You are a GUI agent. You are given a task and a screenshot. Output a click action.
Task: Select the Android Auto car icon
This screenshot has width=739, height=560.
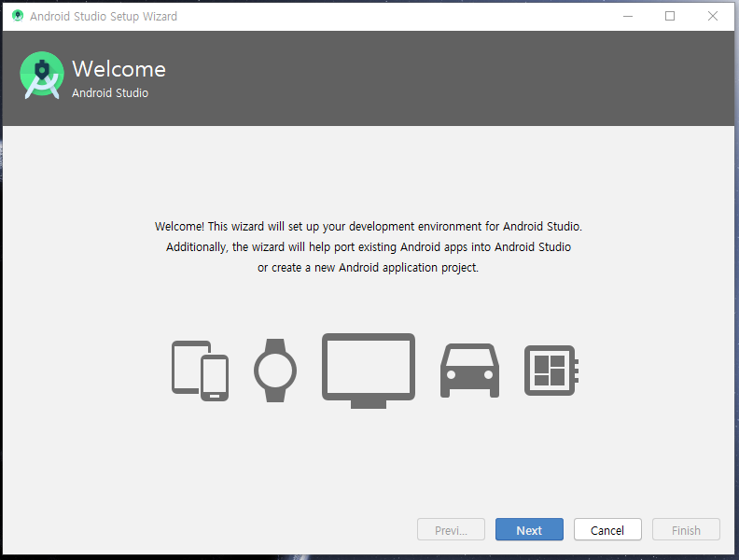pyautogui.click(x=470, y=371)
